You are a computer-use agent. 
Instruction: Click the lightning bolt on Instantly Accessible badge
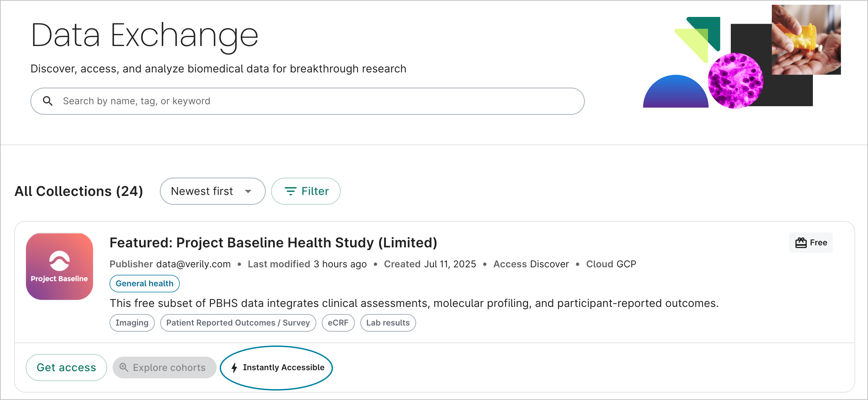coord(235,368)
